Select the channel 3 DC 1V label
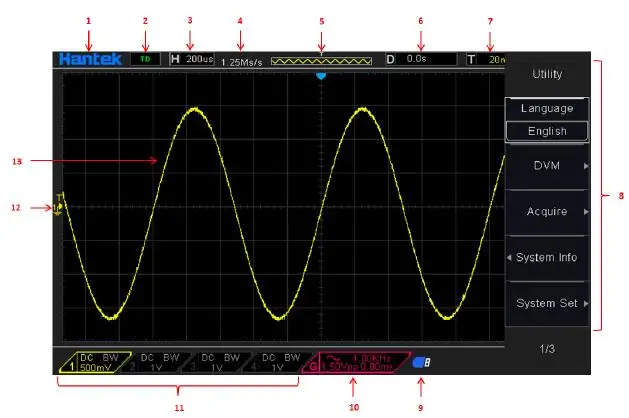 pyautogui.click(x=217, y=362)
